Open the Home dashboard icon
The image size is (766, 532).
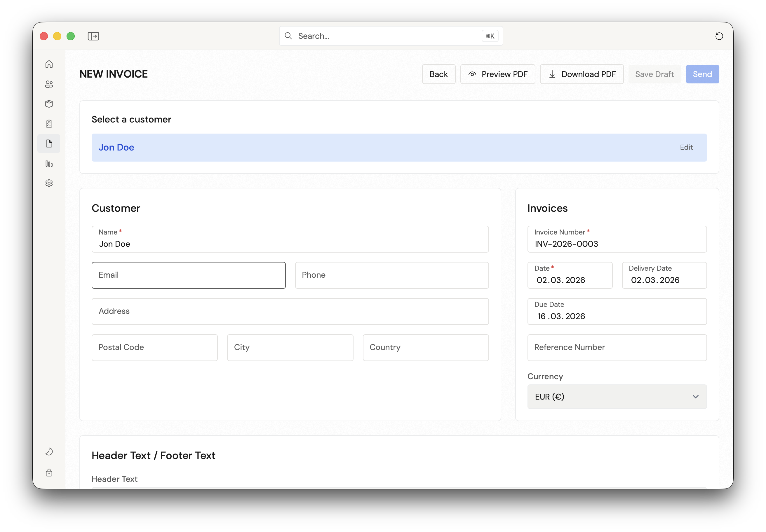(x=49, y=64)
